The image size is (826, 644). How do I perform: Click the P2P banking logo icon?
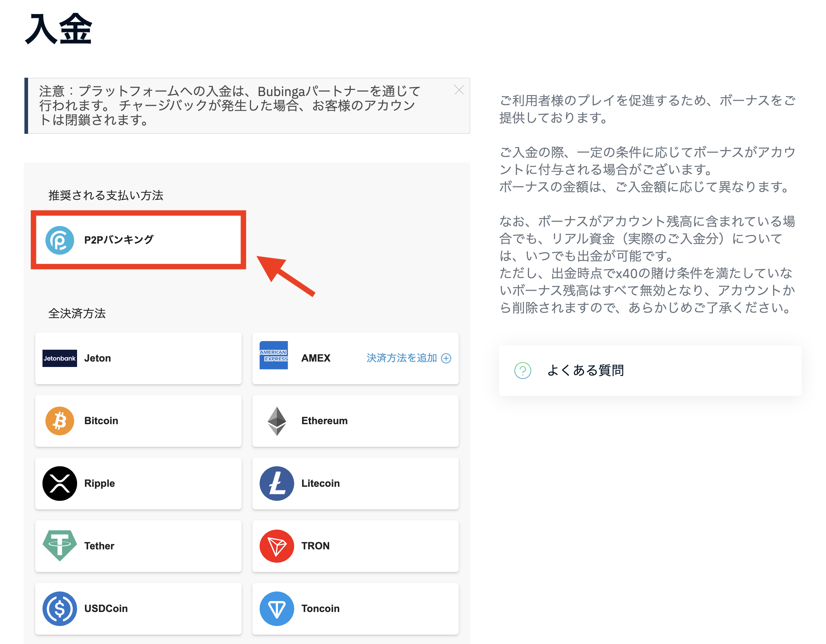point(59,240)
